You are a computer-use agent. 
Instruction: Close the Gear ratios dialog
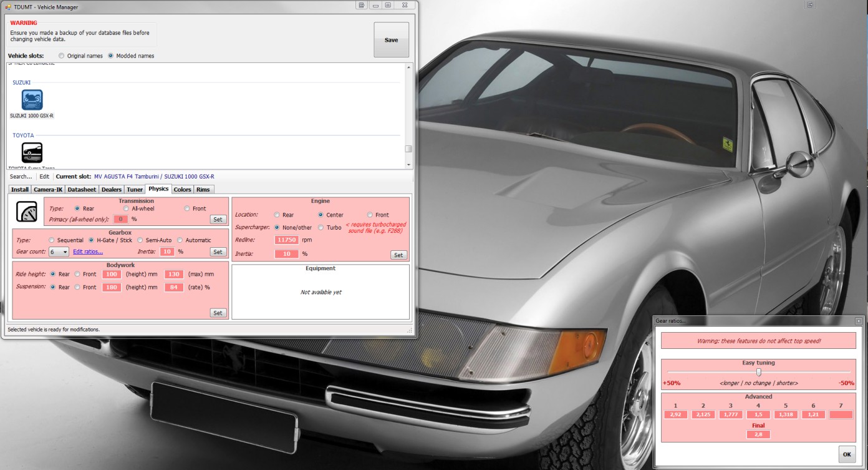click(x=858, y=321)
